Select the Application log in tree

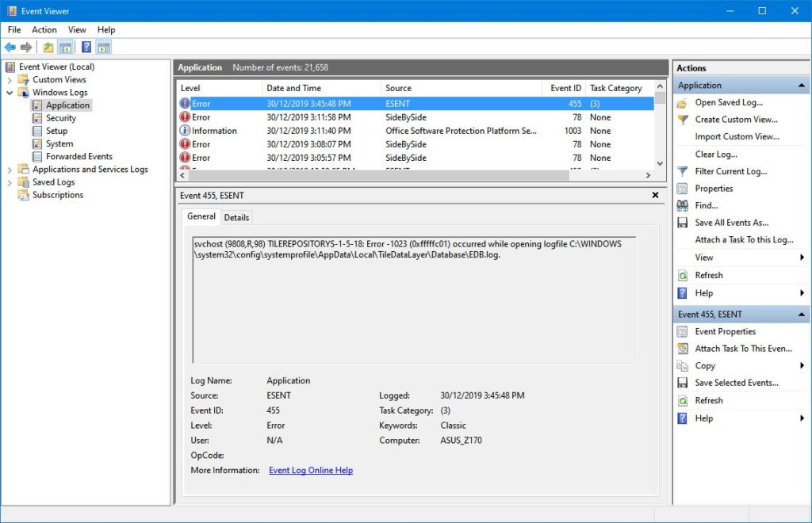67,105
